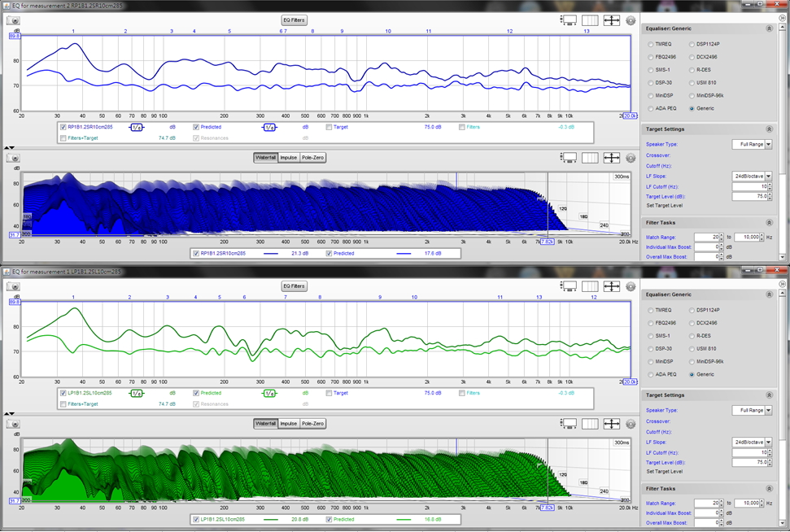Screen dimensions: 790x532
Task: Collapse the Target Settings panel in the blue EQ window
Action: click(x=769, y=129)
